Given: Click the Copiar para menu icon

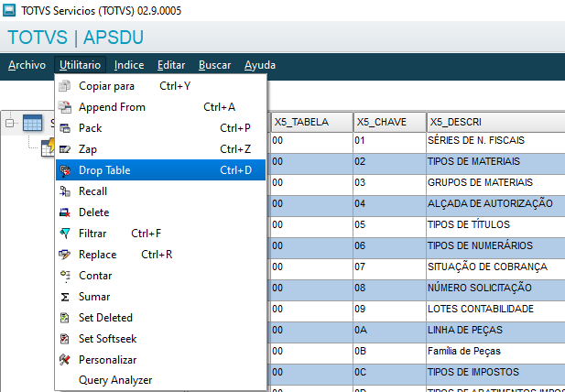Looking at the screenshot, I should tap(65, 86).
